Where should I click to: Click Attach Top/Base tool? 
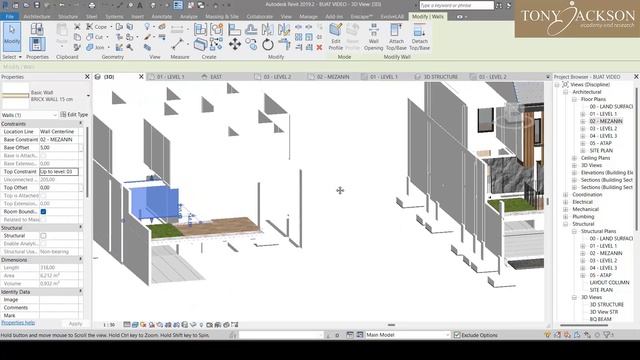(396, 37)
